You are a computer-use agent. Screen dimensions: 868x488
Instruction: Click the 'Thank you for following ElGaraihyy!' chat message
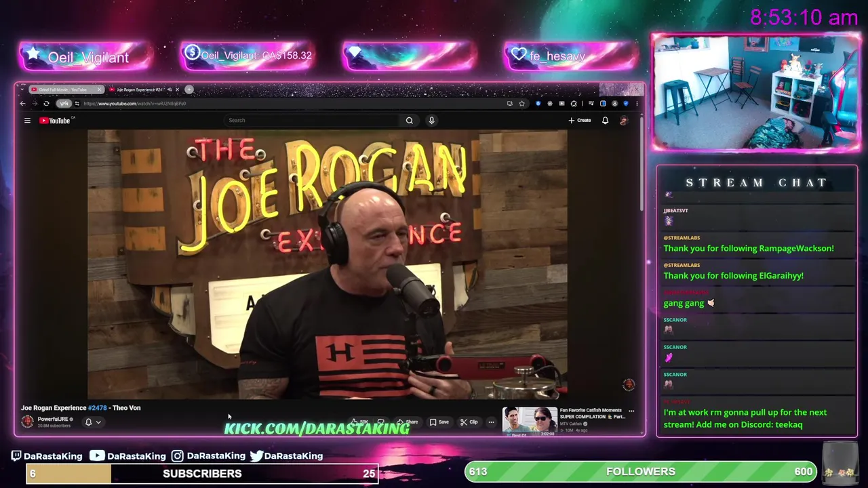(x=733, y=275)
